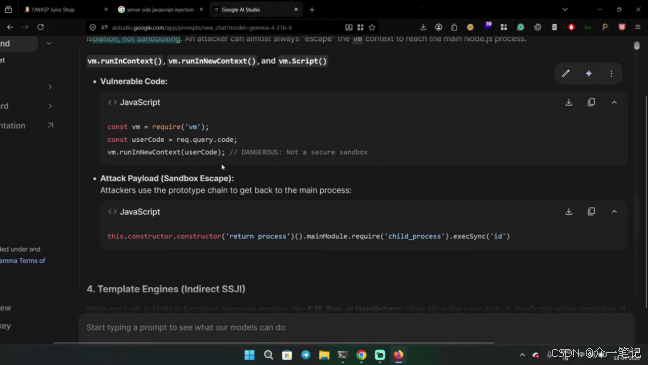Click the green circular extension icon
Screen dimensions: 648x365
(x=521, y=27)
